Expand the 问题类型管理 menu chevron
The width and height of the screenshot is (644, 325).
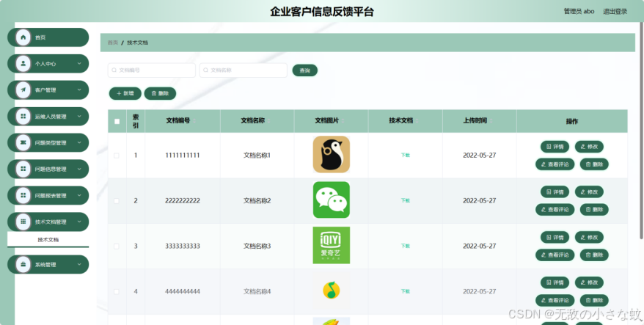point(79,142)
